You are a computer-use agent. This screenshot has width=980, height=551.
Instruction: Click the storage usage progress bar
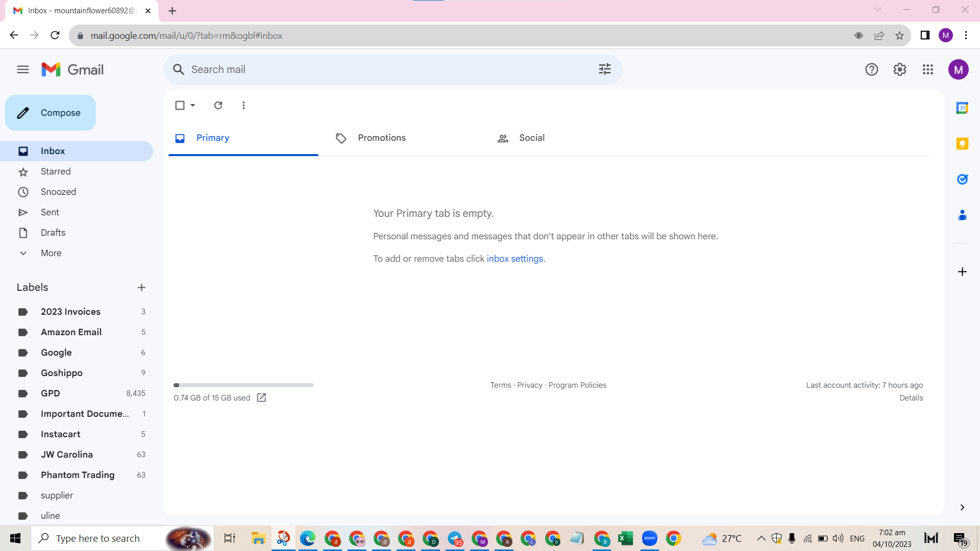coord(243,385)
